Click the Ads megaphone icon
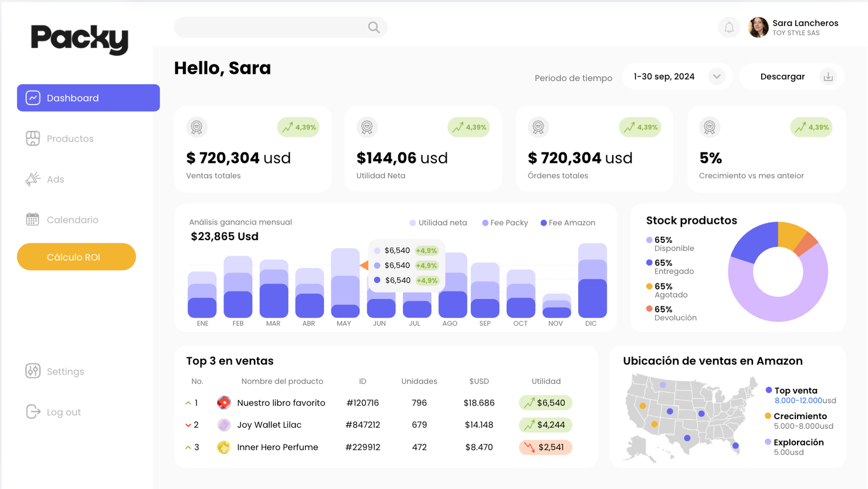Viewport: 868px width, 489px height. coord(33,179)
